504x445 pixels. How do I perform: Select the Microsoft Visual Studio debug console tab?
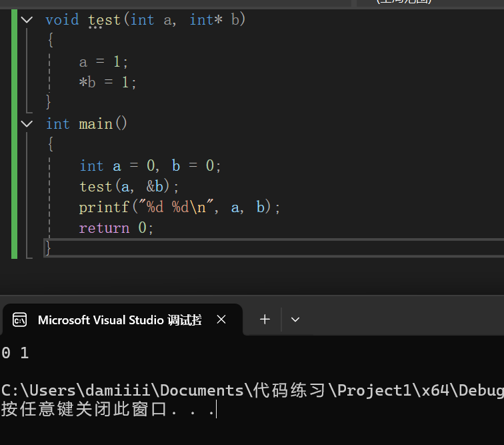pyautogui.click(x=122, y=320)
